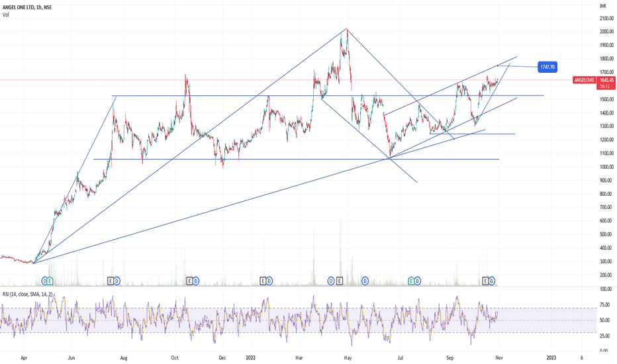Click the Vol indicator label
Image resolution: width=617 pixels, height=364 pixels.
click(x=5, y=15)
